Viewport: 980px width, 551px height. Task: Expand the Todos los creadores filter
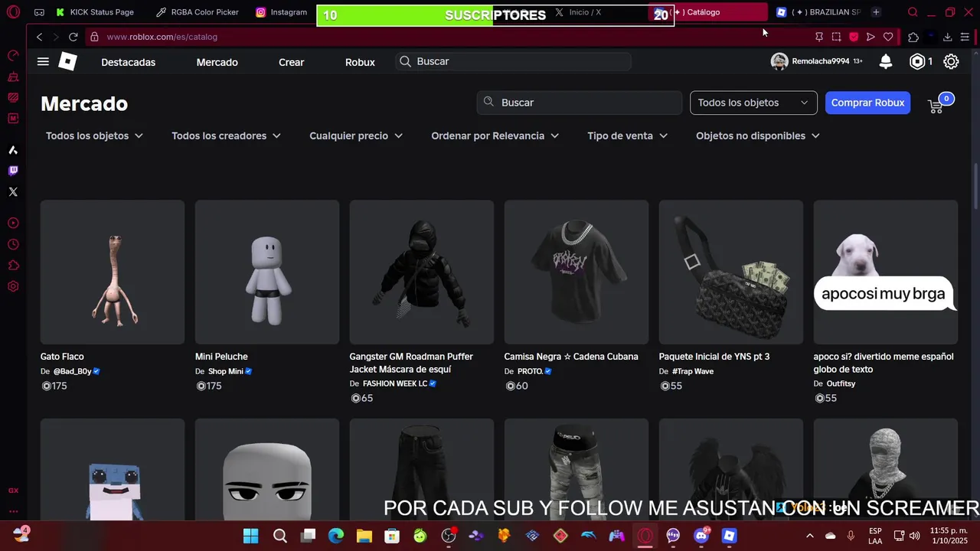(226, 135)
